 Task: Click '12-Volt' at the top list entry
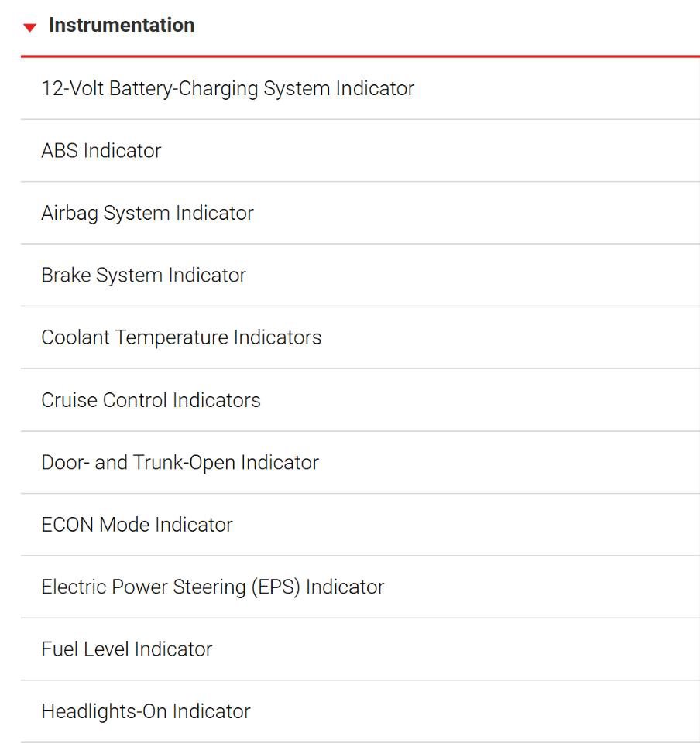pyautogui.click(x=73, y=88)
